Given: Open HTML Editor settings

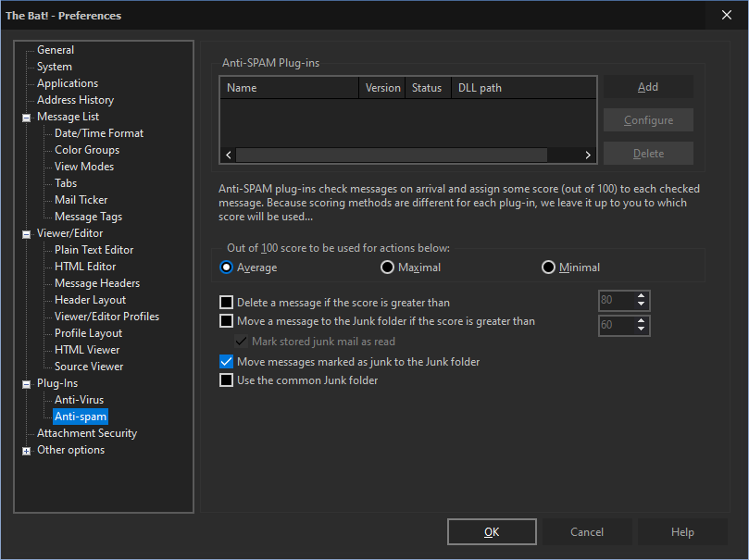Looking at the screenshot, I should click(x=85, y=267).
